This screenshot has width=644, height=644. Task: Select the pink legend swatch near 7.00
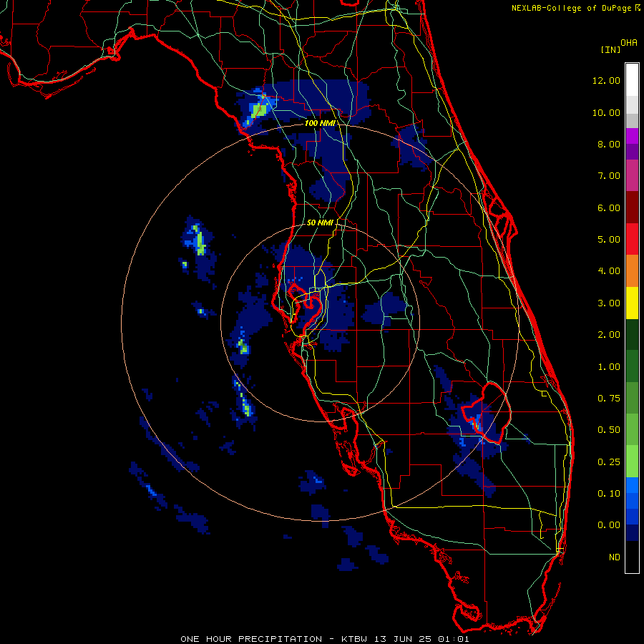[x=632, y=175]
